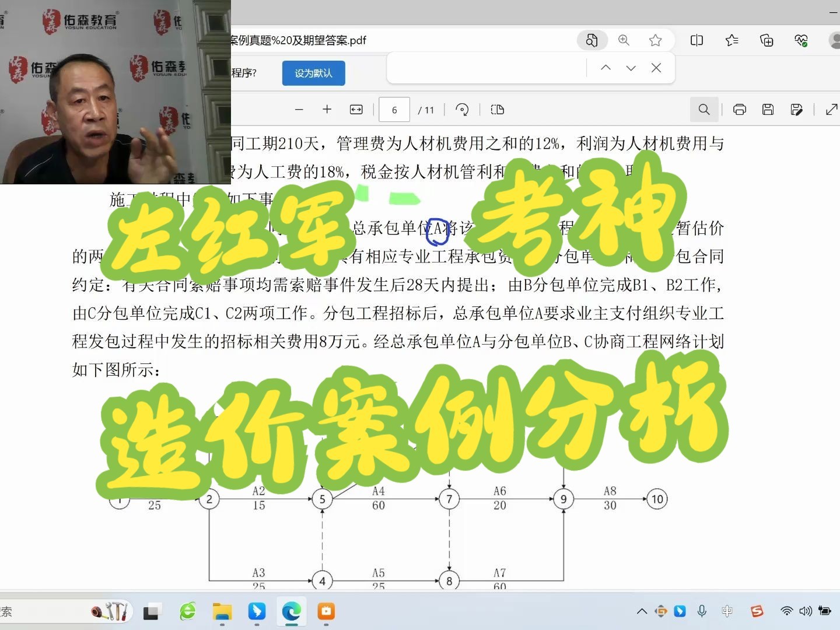
Task: Click the Sogou input method tray icon
Action: click(757, 611)
